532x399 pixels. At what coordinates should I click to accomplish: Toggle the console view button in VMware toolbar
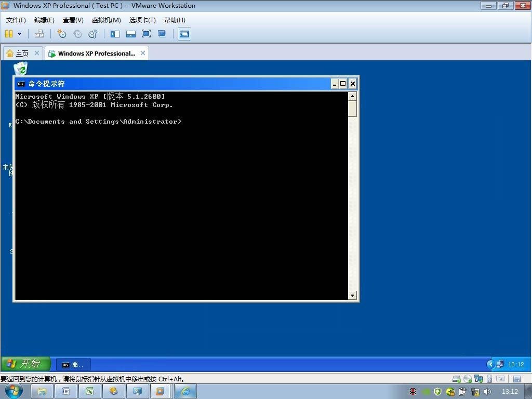[184, 34]
